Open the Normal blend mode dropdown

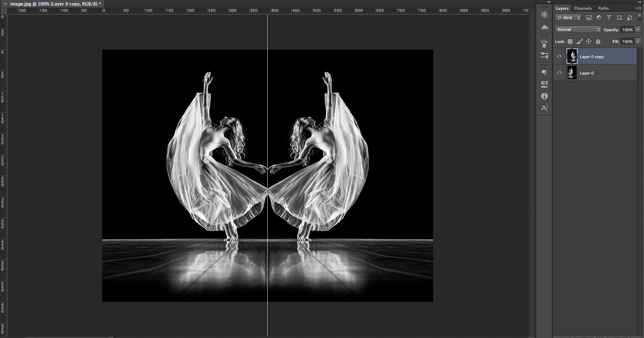(578, 29)
